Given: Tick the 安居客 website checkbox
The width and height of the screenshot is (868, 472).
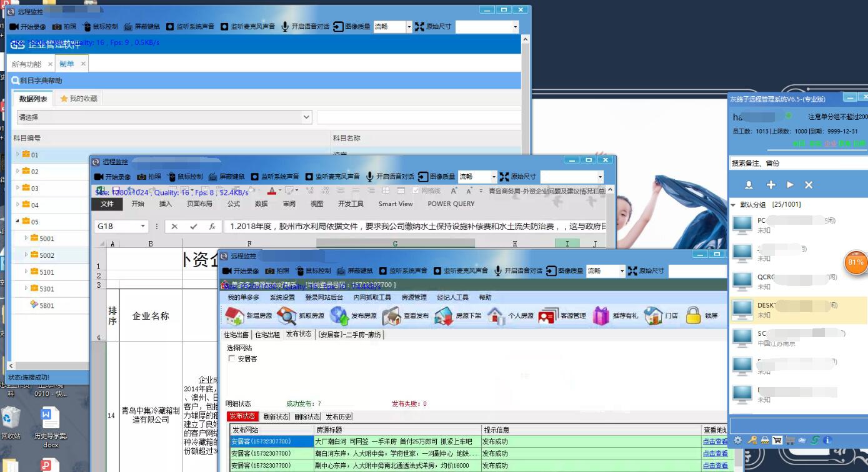Looking at the screenshot, I should click(x=232, y=359).
